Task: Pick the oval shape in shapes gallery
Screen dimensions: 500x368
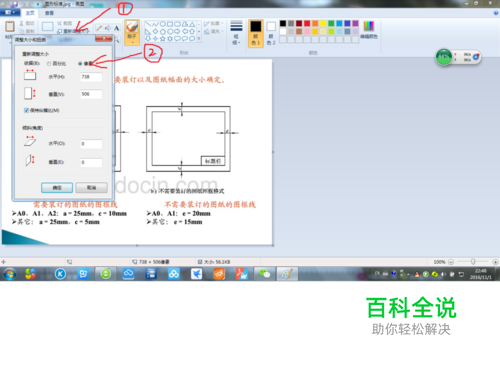Action: [163, 24]
